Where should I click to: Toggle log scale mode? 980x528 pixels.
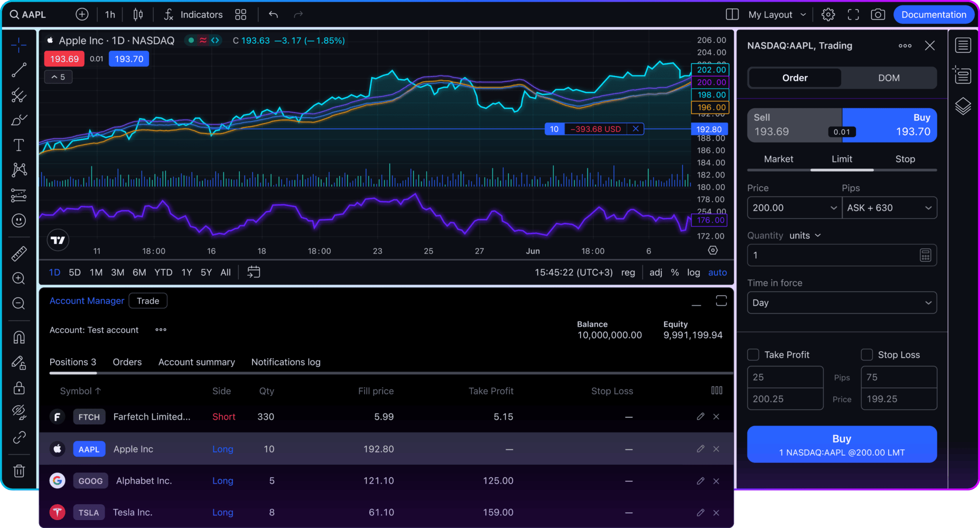click(x=693, y=272)
